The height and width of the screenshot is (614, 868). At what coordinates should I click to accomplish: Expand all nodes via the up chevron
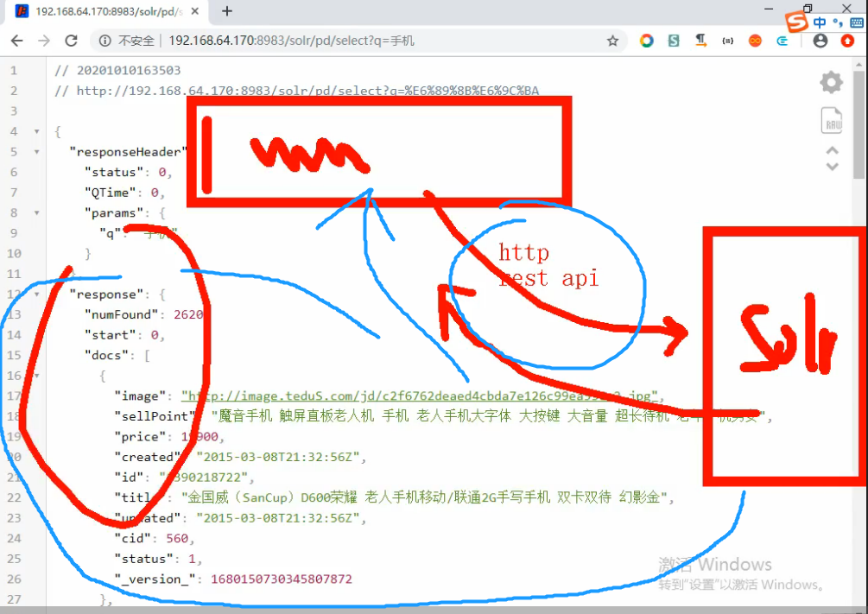point(831,149)
